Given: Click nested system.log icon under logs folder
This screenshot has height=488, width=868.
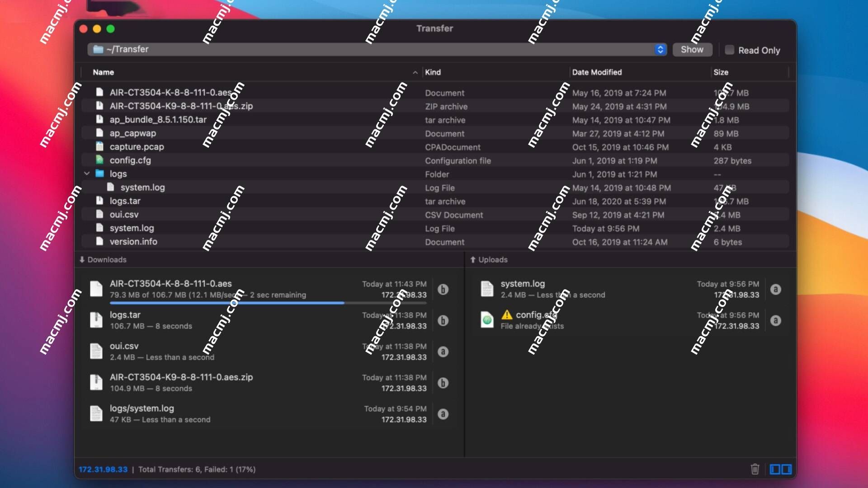Looking at the screenshot, I should pyautogui.click(x=111, y=187).
